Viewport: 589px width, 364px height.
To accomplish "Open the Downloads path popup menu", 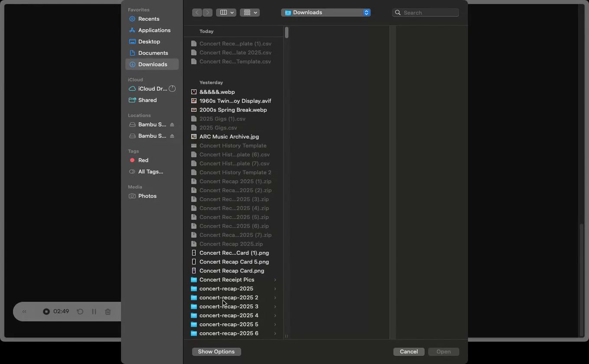I will point(326,13).
